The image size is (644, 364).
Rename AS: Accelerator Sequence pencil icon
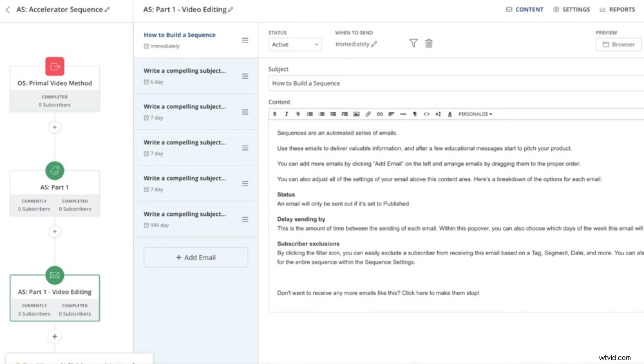107,10
